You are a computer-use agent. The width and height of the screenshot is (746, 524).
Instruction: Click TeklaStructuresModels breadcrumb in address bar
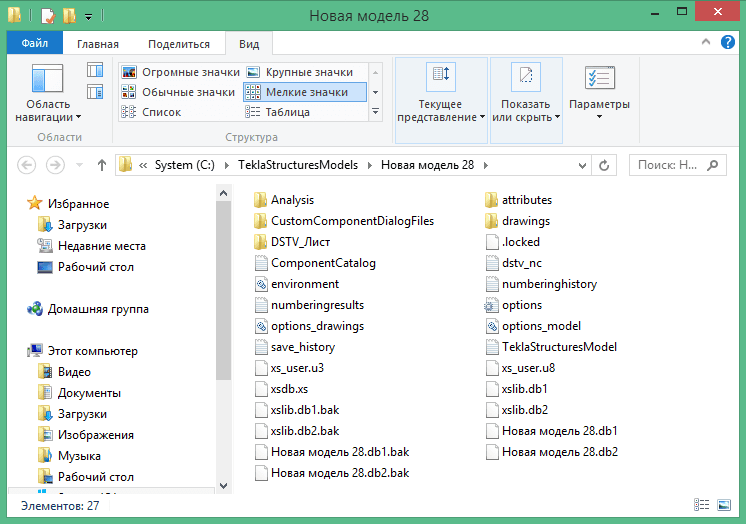[298, 165]
